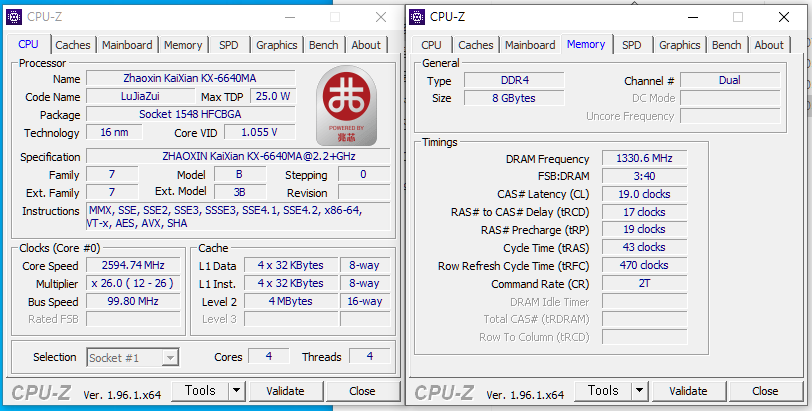Click the 1.055 V Core VID value
Screen dimensions: 812x411
tap(259, 132)
